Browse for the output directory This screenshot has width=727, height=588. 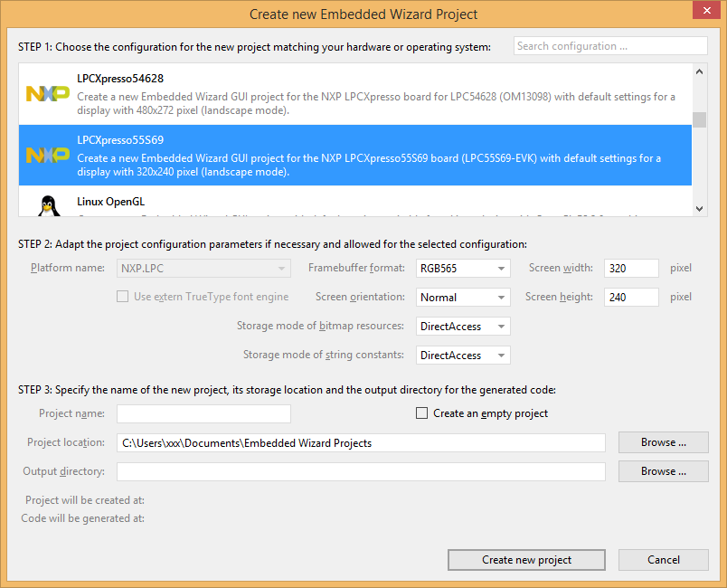663,471
